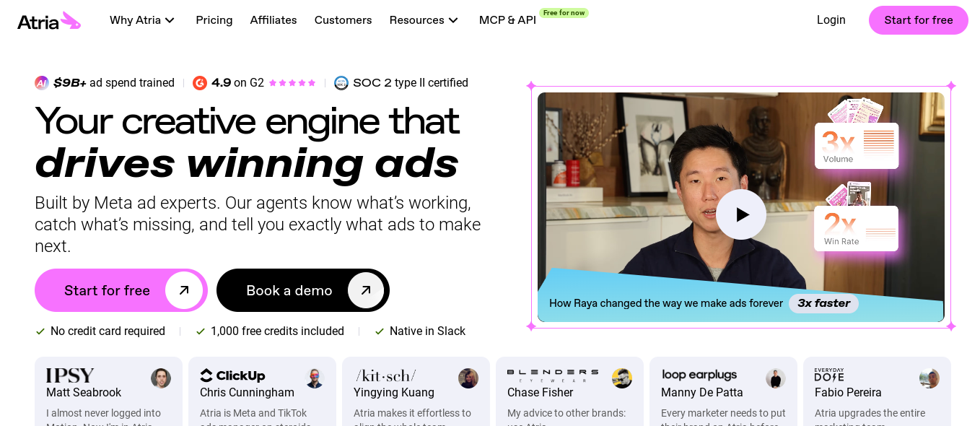
Task: Click the 'Free for now' badge
Action: tap(564, 13)
